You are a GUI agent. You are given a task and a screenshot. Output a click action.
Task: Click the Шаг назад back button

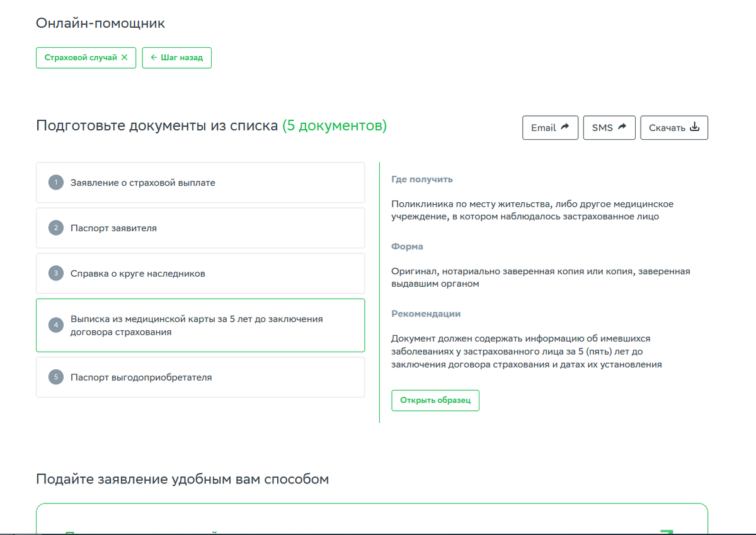click(x=176, y=57)
